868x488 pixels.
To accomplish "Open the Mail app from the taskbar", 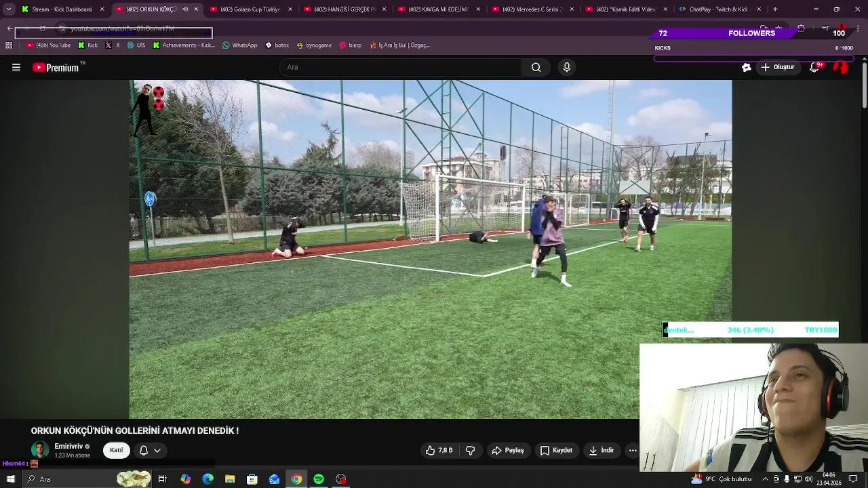I will tap(275, 479).
